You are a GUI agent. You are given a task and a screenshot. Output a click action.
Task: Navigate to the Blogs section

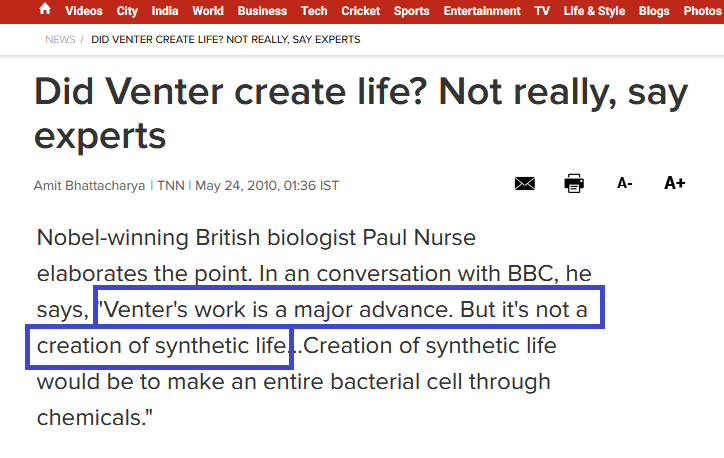pyautogui.click(x=654, y=11)
